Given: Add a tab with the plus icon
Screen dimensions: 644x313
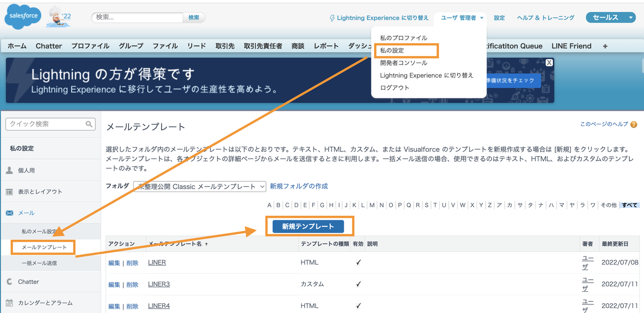Looking at the screenshot, I should (x=605, y=46).
